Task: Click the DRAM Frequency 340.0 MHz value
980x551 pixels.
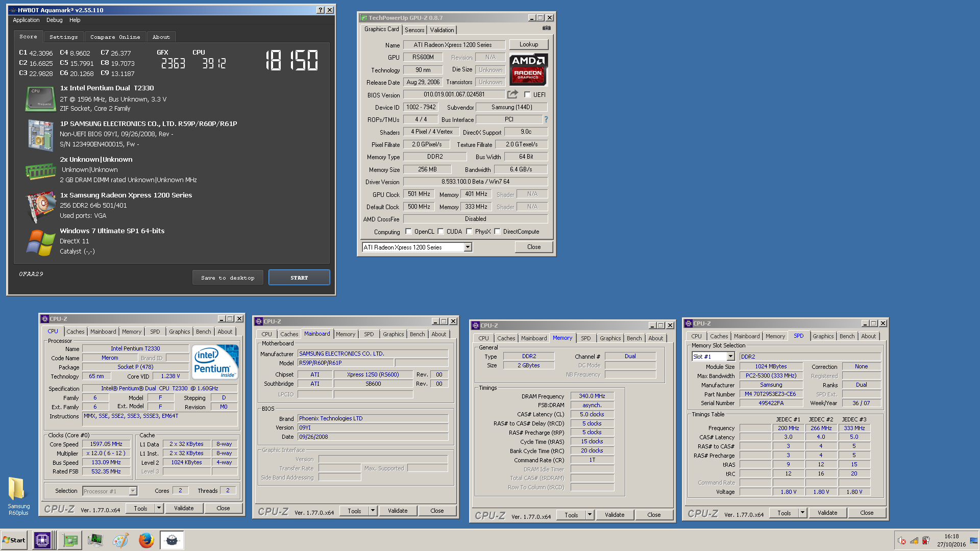Action: 592,396
